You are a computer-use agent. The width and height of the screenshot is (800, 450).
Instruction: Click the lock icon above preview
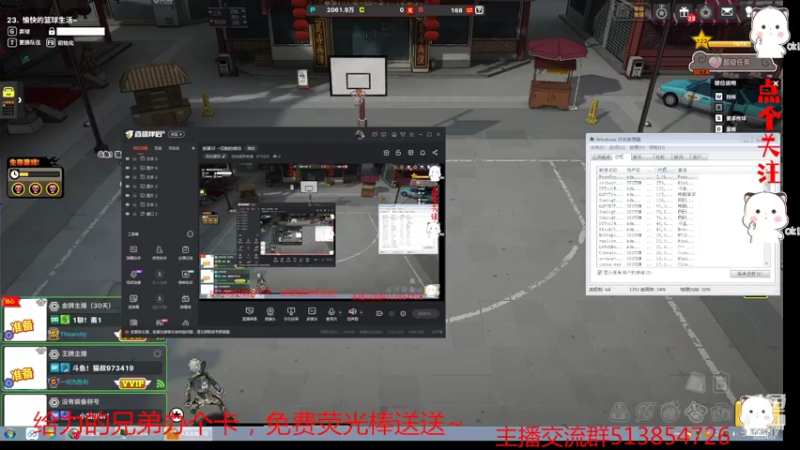[x=398, y=153]
